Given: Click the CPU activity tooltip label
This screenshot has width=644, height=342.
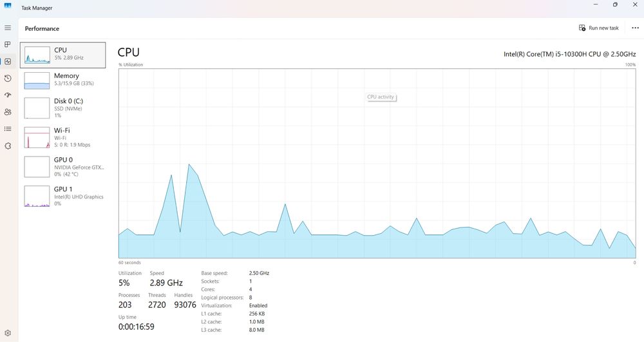Looking at the screenshot, I should pyautogui.click(x=381, y=97).
